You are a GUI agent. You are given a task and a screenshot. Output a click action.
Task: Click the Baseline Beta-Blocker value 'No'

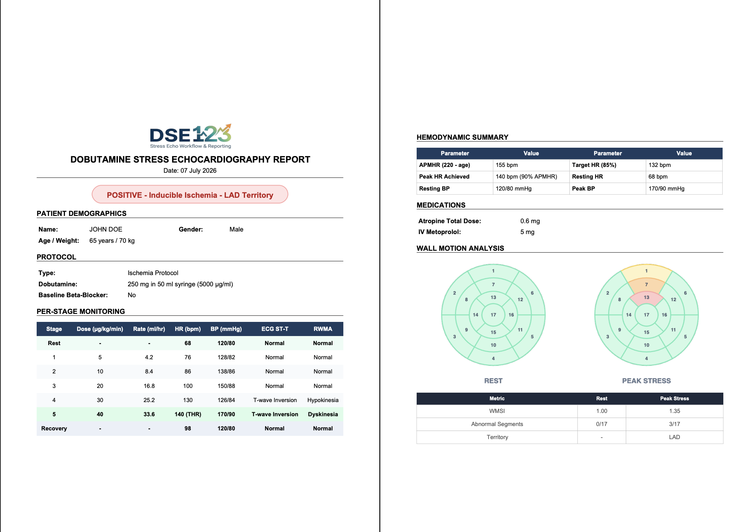pyautogui.click(x=132, y=295)
